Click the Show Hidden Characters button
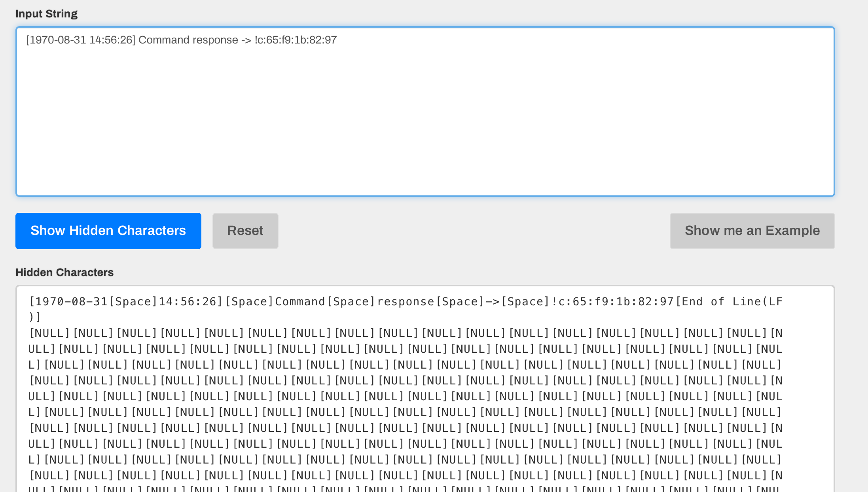868x492 pixels. (x=108, y=231)
